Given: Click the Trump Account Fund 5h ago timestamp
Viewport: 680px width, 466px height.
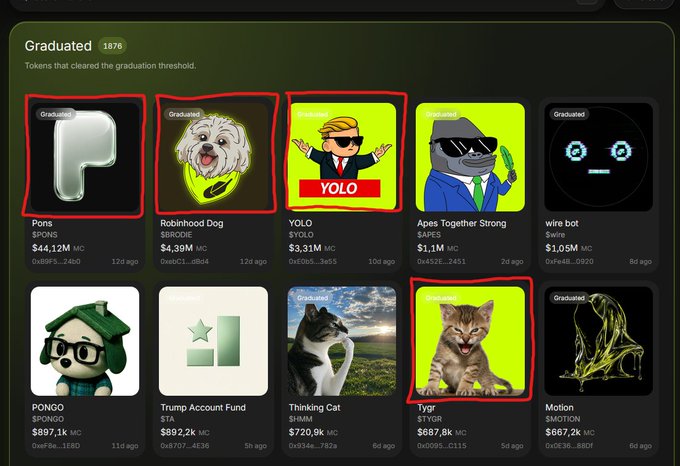Looking at the screenshot, I should [255, 446].
